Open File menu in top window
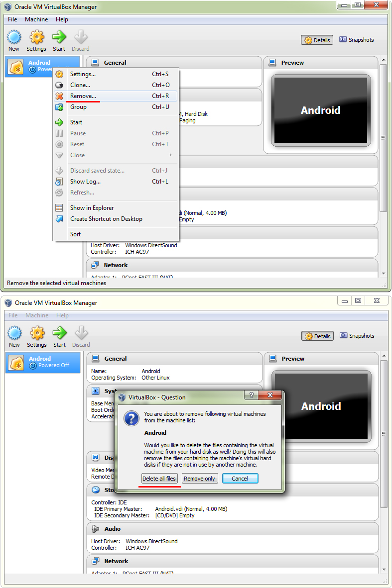The height and width of the screenshot is (588, 392). click(12, 19)
